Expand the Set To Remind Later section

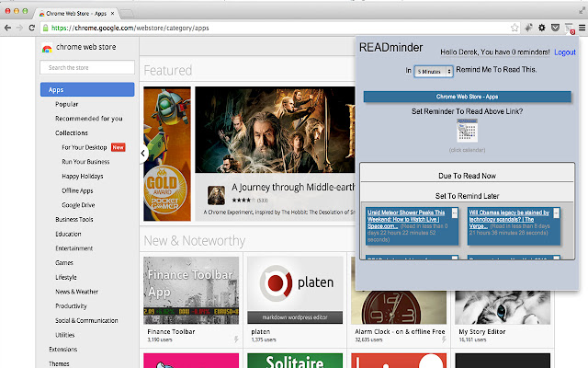pos(465,196)
